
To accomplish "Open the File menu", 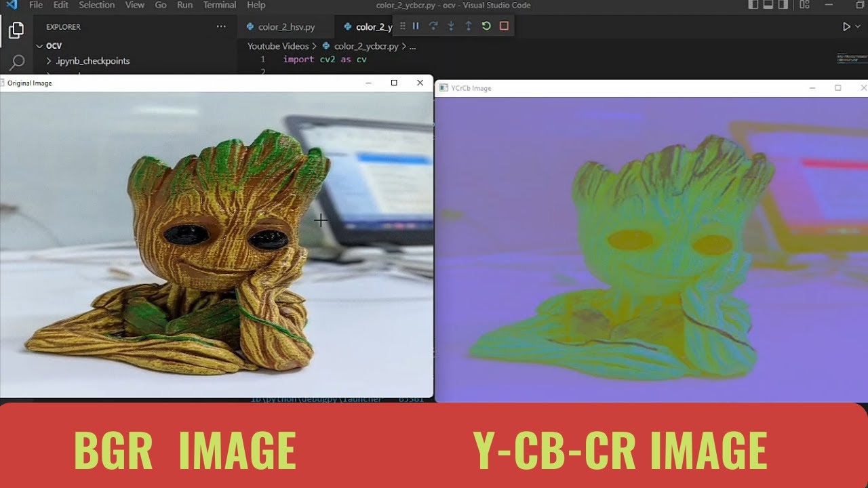I will pos(36,5).
